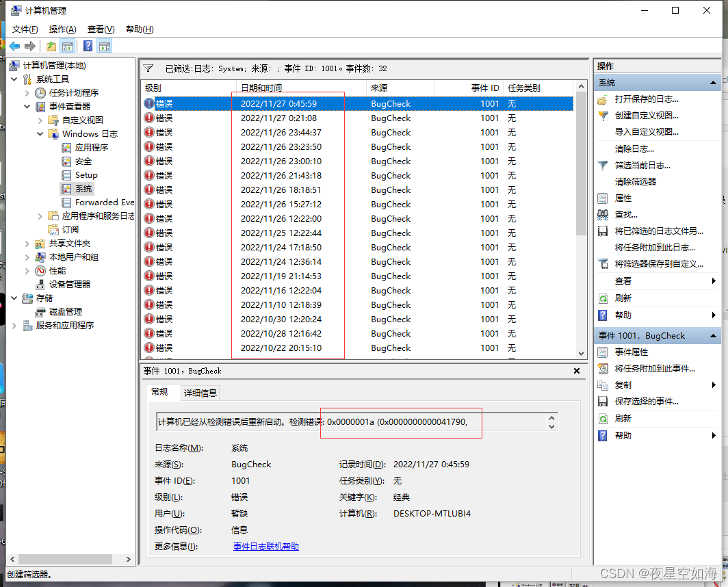
Task: Select 任务计划程序 in the tree
Action: point(74,93)
